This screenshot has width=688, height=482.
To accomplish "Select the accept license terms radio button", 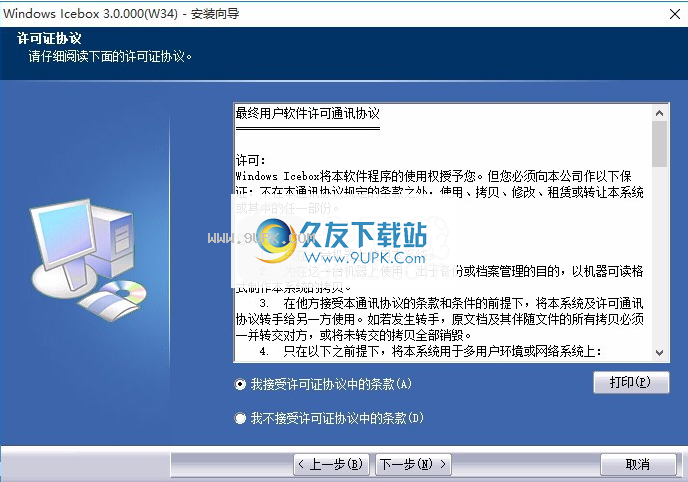I will (240, 385).
